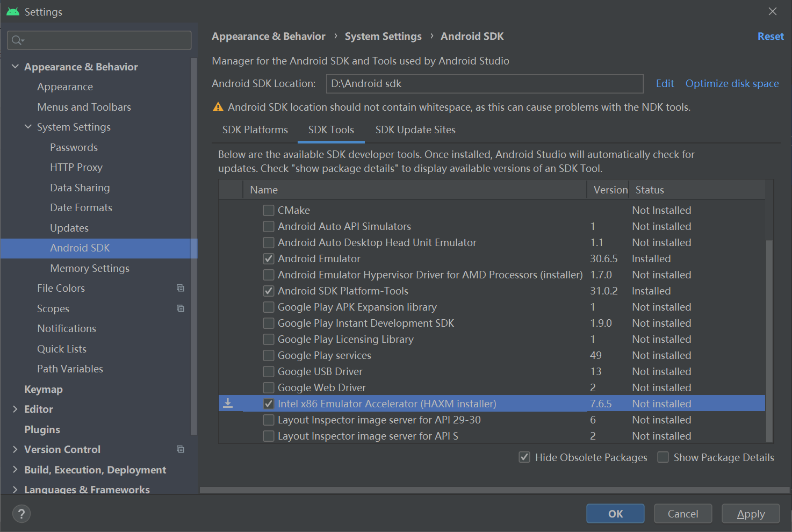Enable the CMake checkbox
Image resolution: width=792 pixels, height=532 pixels.
269,210
